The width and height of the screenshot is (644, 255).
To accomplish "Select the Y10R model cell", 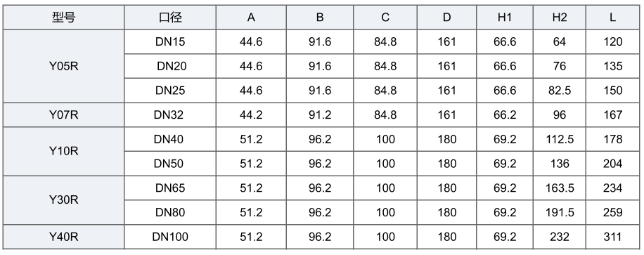I will point(64,152).
